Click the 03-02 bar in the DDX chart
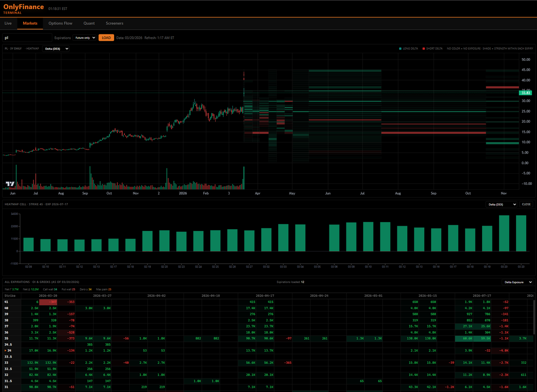Screen dimensions: 537x392 (x=266, y=239)
